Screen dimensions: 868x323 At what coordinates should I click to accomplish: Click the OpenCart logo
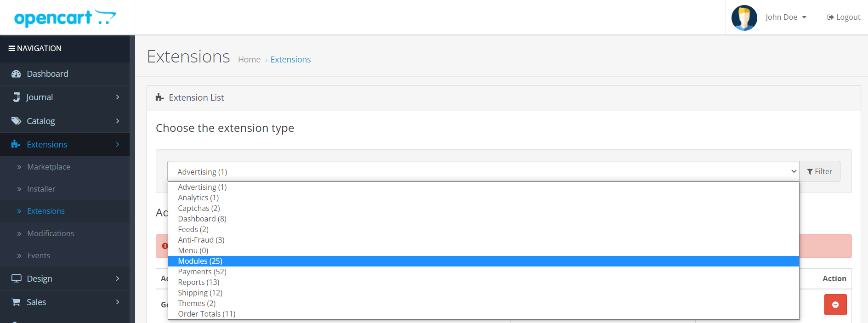(x=65, y=18)
